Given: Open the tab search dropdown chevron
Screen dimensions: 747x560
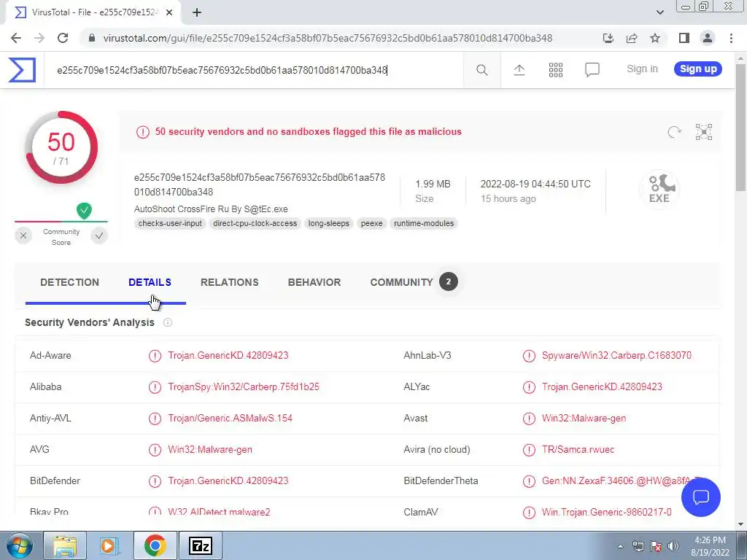Looking at the screenshot, I should [659, 13].
